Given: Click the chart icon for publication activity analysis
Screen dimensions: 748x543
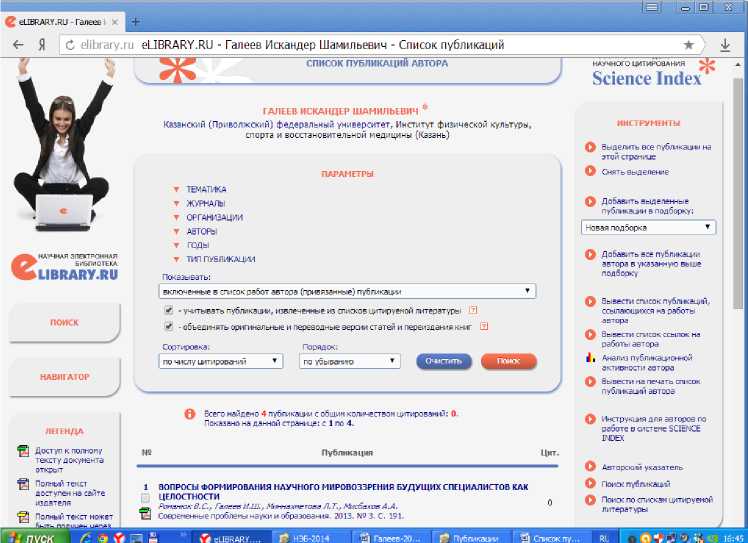Looking at the screenshot, I should tap(590, 357).
